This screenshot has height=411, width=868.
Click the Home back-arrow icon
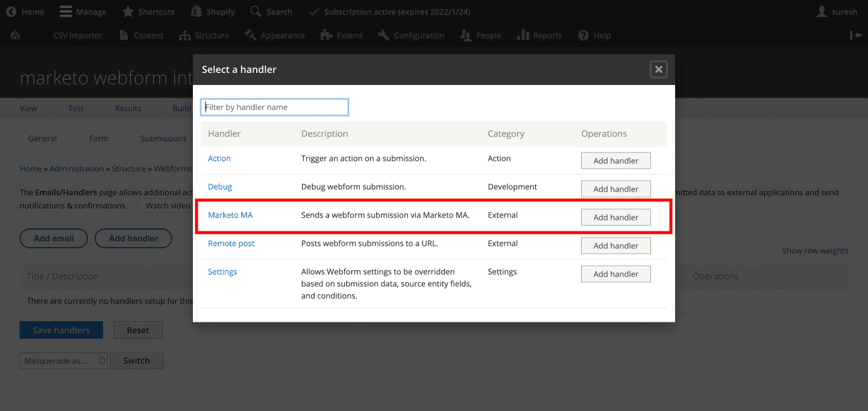pos(11,12)
